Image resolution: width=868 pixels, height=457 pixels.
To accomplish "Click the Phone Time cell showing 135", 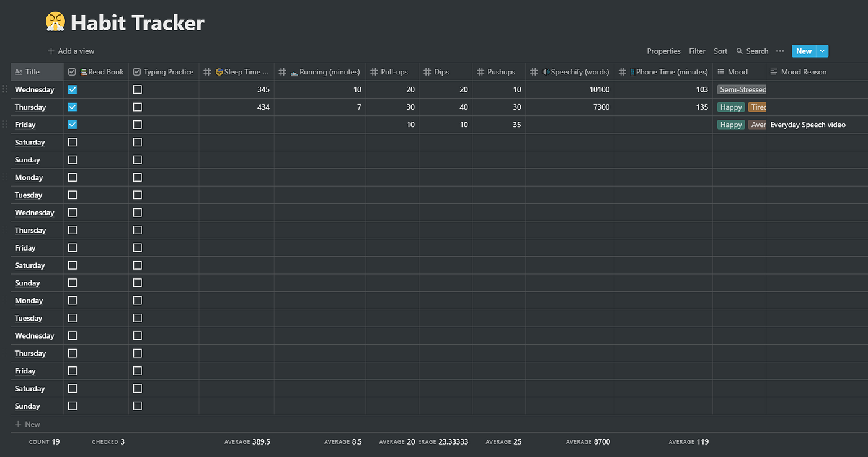I will (663, 107).
